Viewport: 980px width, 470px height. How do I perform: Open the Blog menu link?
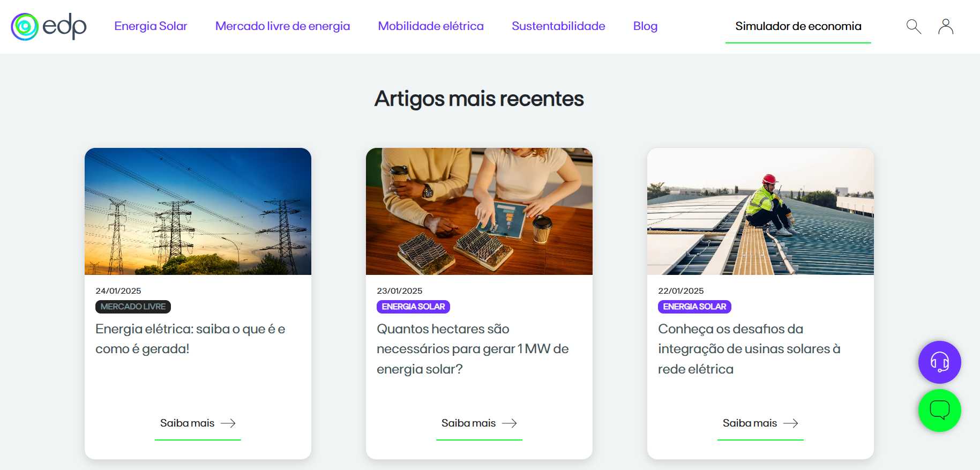click(x=645, y=26)
